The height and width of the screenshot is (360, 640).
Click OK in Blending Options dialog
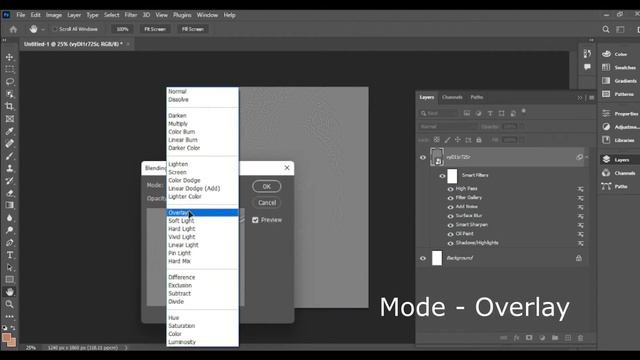pyautogui.click(x=267, y=187)
